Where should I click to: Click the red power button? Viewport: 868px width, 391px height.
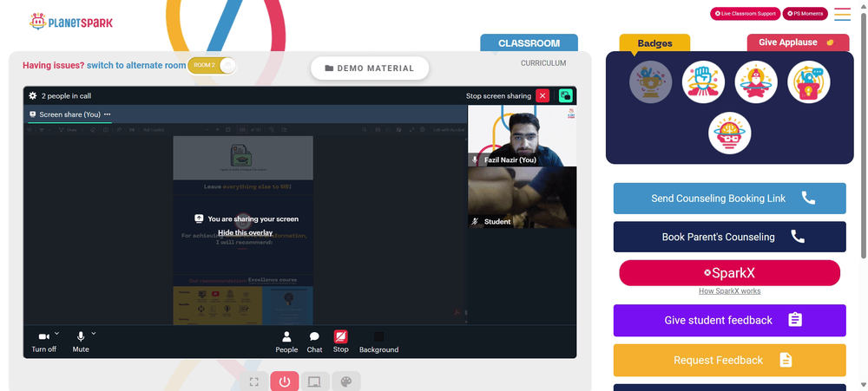coord(285,381)
